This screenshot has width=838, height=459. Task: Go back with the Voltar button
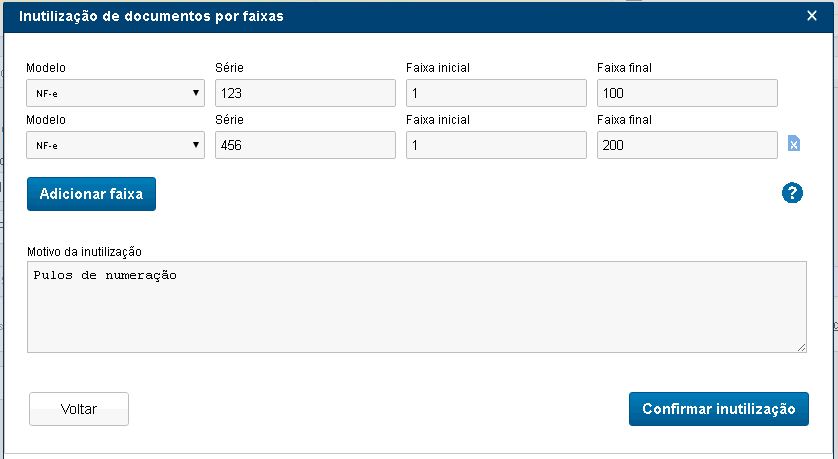pos(79,409)
